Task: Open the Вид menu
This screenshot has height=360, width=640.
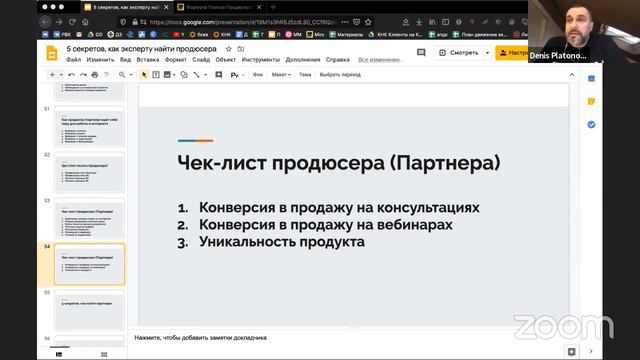Action: pyautogui.click(x=125, y=60)
